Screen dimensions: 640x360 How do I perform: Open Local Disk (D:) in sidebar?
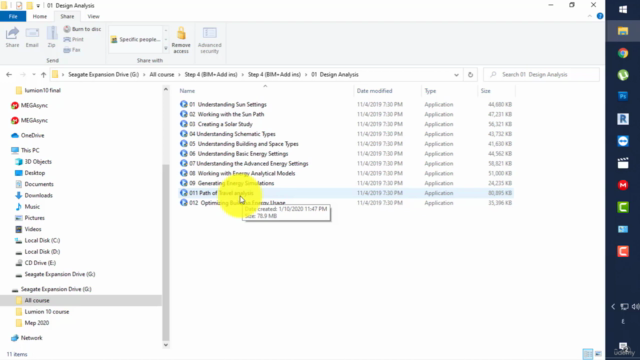pos(42,251)
